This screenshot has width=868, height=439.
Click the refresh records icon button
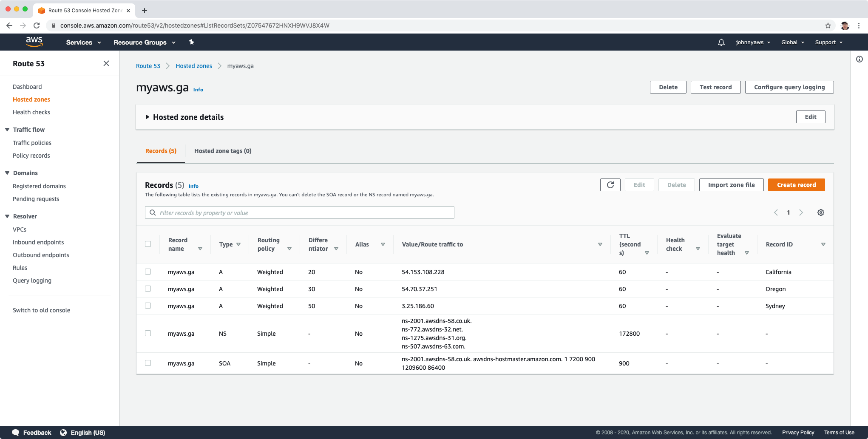(x=610, y=185)
